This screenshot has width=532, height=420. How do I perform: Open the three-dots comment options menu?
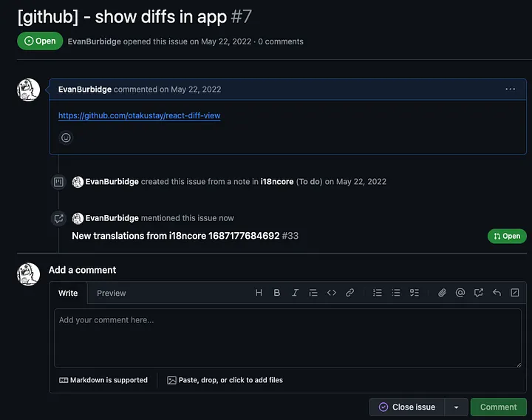pos(511,89)
